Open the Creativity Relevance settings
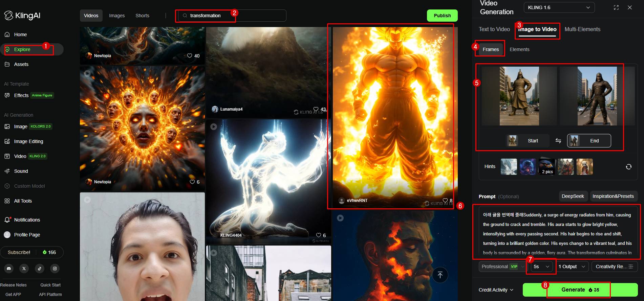644x301 pixels. [x=615, y=267]
